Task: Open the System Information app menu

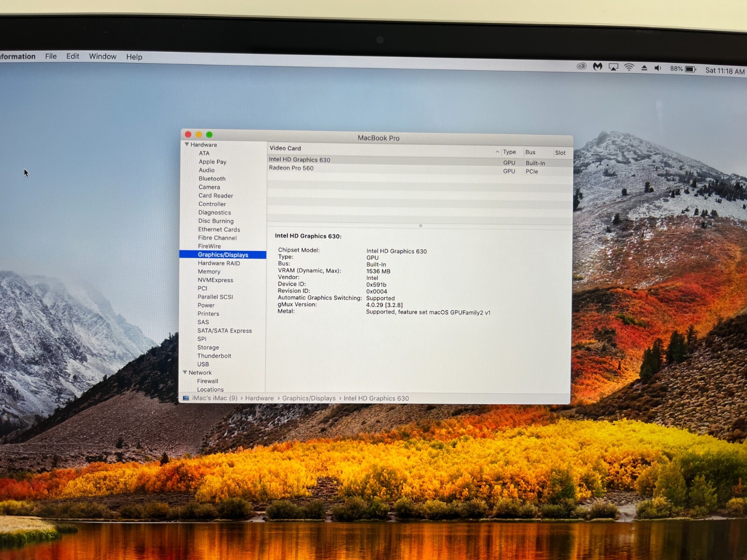Action: coord(18,56)
